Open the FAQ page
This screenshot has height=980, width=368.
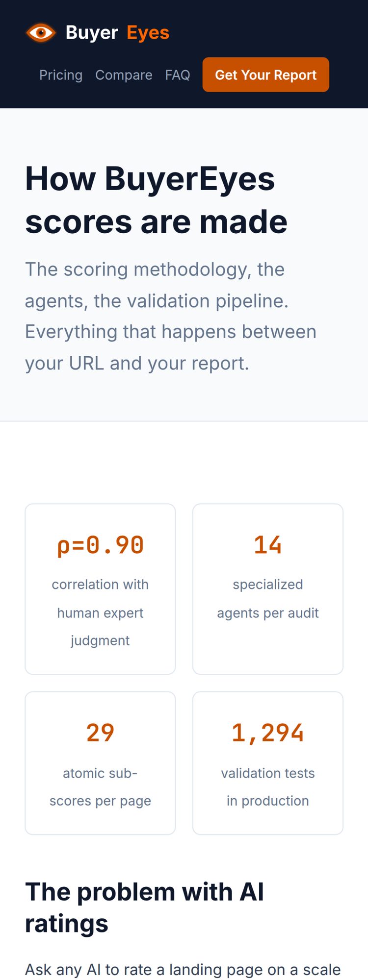point(178,75)
